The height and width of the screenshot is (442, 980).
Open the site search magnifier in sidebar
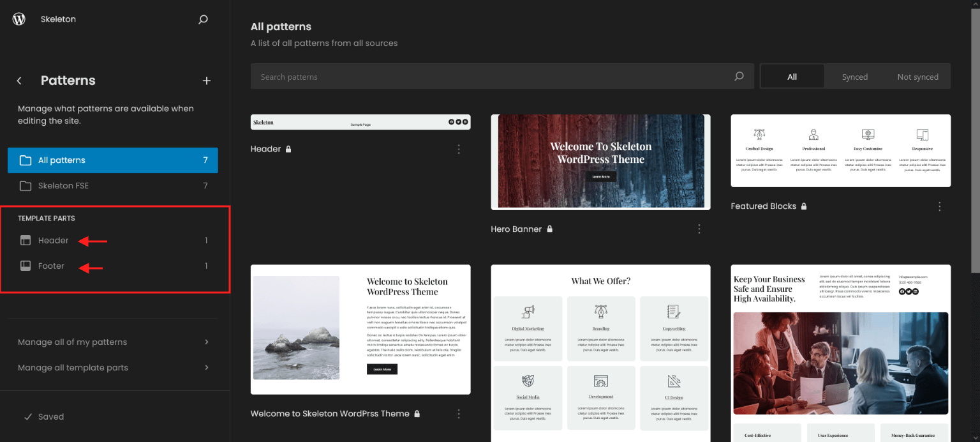point(203,19)
